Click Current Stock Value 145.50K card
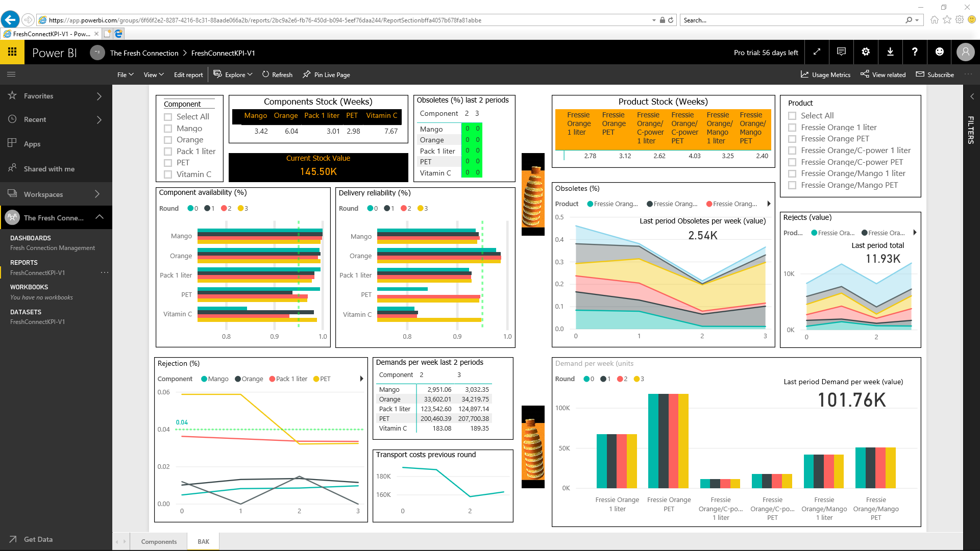Viewport: 980px width, 551px height. click(x=318, y=166)
